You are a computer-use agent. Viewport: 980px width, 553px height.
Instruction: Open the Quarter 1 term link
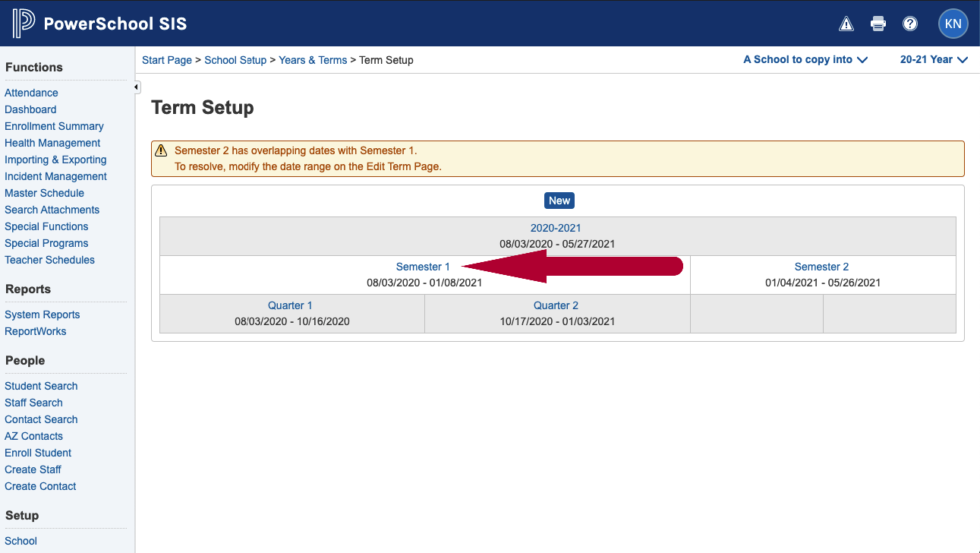(290, 305)
